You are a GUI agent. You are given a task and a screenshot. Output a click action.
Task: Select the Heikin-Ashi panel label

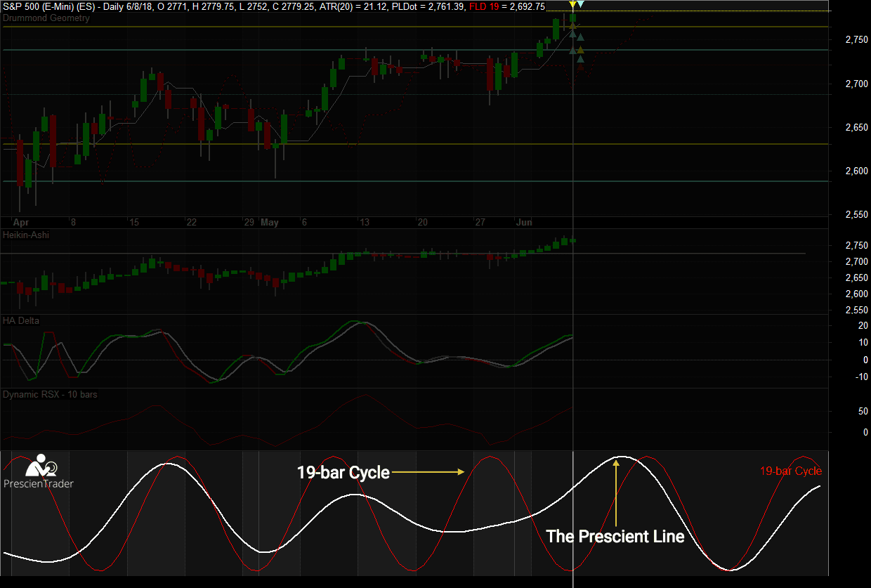[x=26, y=235]
